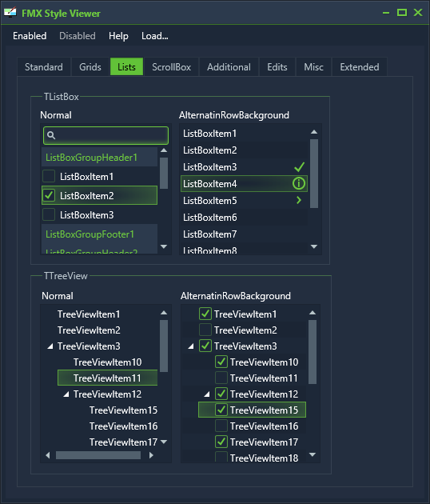Click scroll down arrow of the alternating tree view

(x=313, y=454)
